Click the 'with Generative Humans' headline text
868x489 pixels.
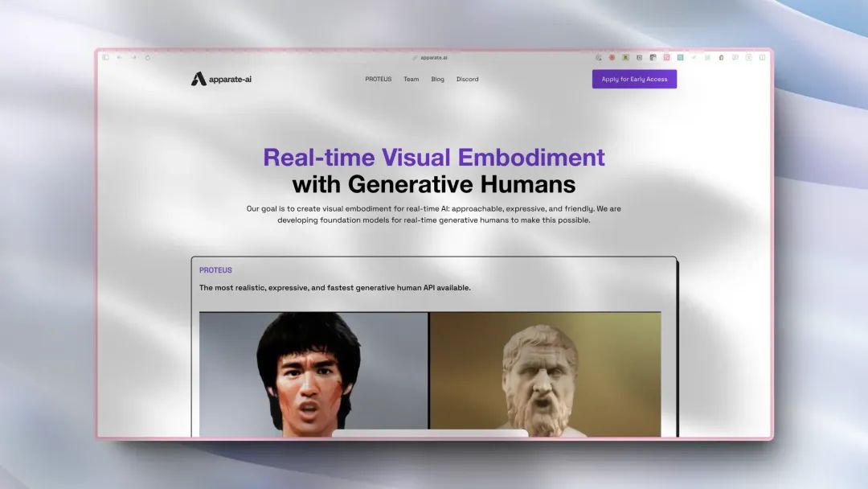(434, 184)
